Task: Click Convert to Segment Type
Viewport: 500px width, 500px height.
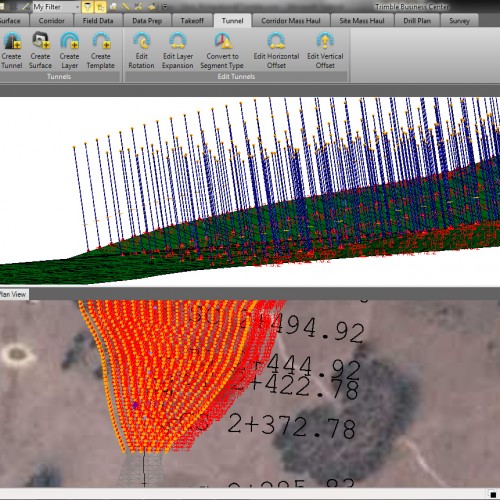Action: click(222, 50)
